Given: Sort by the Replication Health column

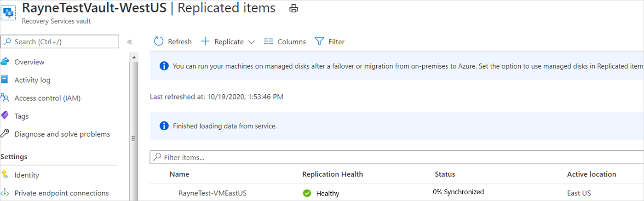Looking at the screenshot, I should (x=333, y=174).
